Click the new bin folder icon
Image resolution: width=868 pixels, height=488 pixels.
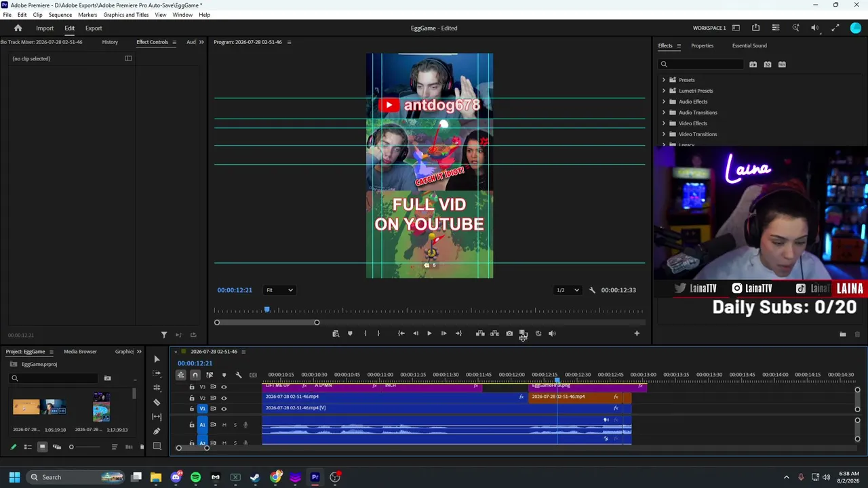(843, 334)
